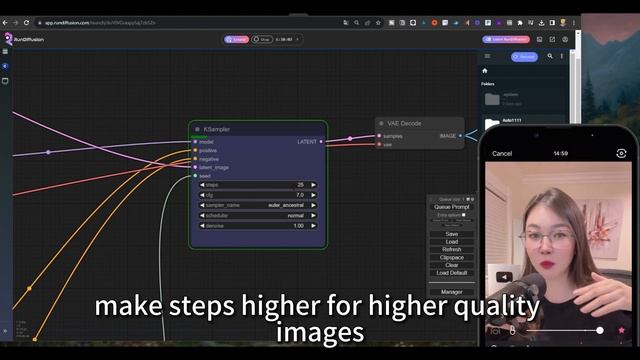This screenshot has width=640, height=360.
Task: Reload the browser page
Action: (26, 23)
